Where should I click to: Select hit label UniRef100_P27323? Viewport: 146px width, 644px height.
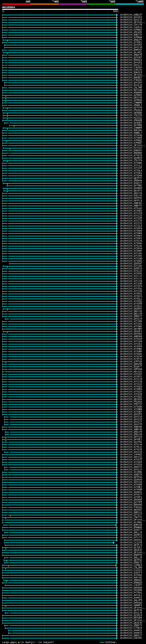131,148
